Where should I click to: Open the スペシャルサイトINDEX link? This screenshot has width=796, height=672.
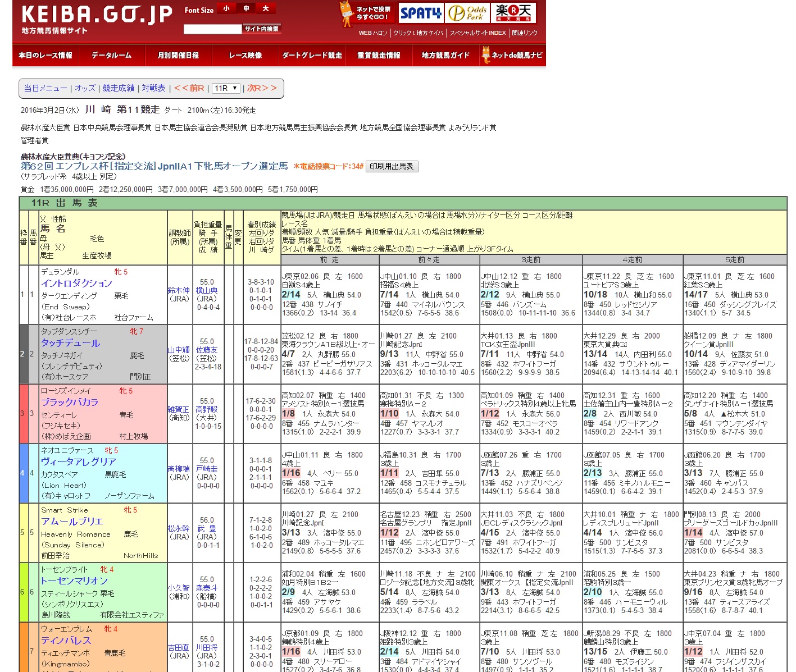[477, 33]
